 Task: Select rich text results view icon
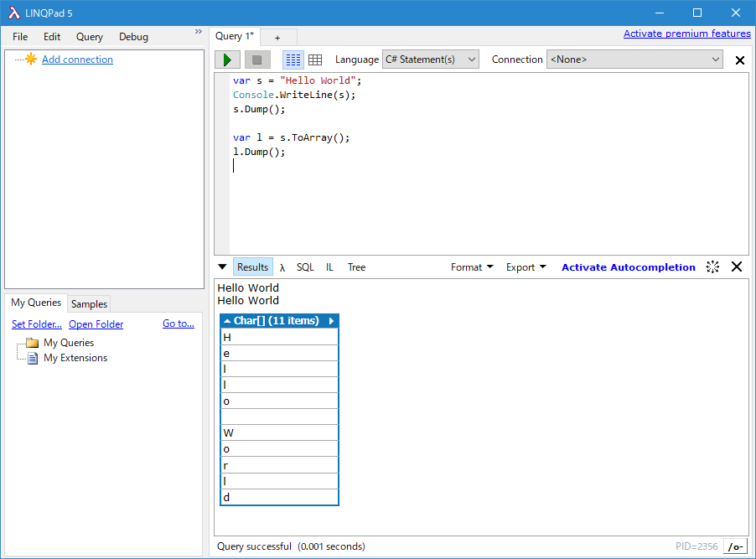pos(292,60)
